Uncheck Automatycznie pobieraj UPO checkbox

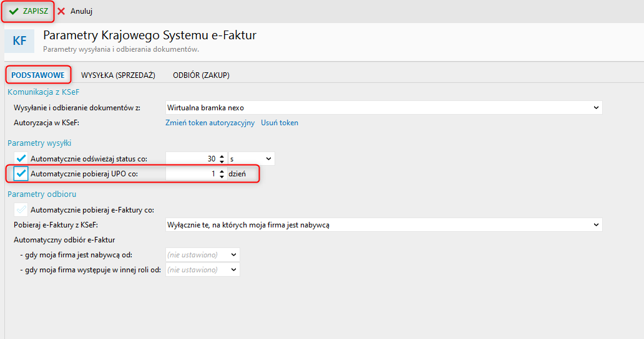tap(21, 174)
